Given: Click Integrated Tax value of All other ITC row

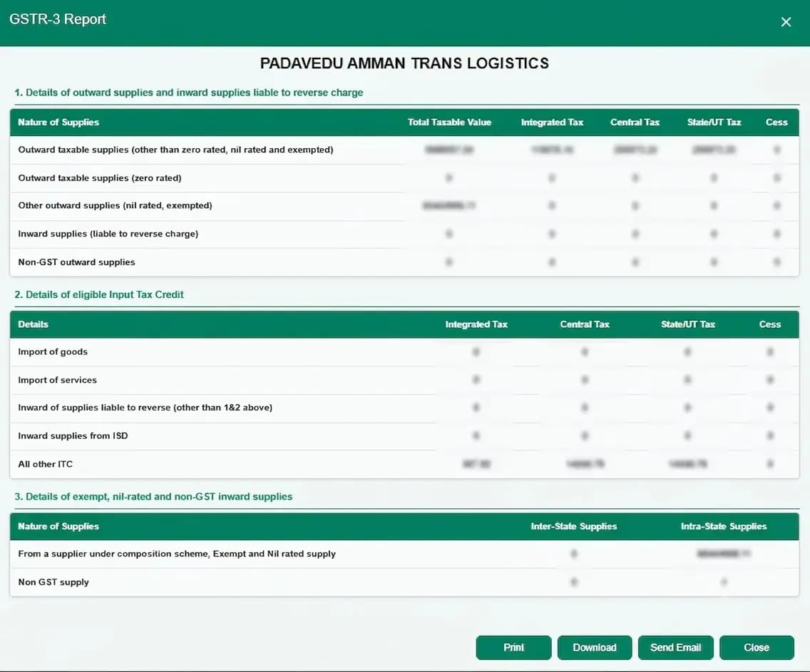Looking at the screenshot, I should pos(476,464).
